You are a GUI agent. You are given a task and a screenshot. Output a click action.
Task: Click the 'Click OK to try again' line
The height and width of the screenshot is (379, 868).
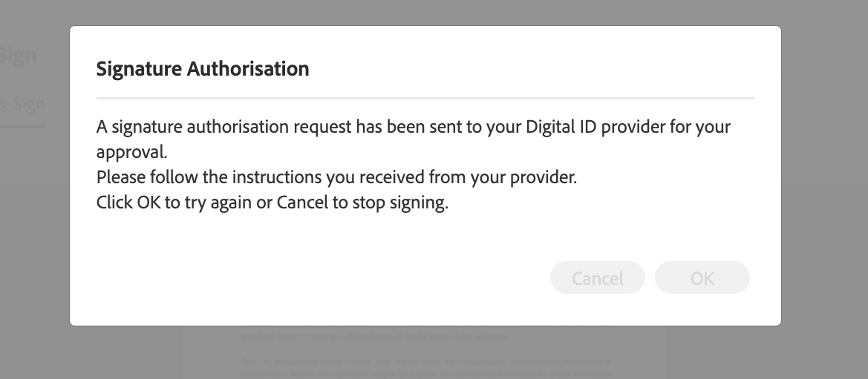(273, 202)
